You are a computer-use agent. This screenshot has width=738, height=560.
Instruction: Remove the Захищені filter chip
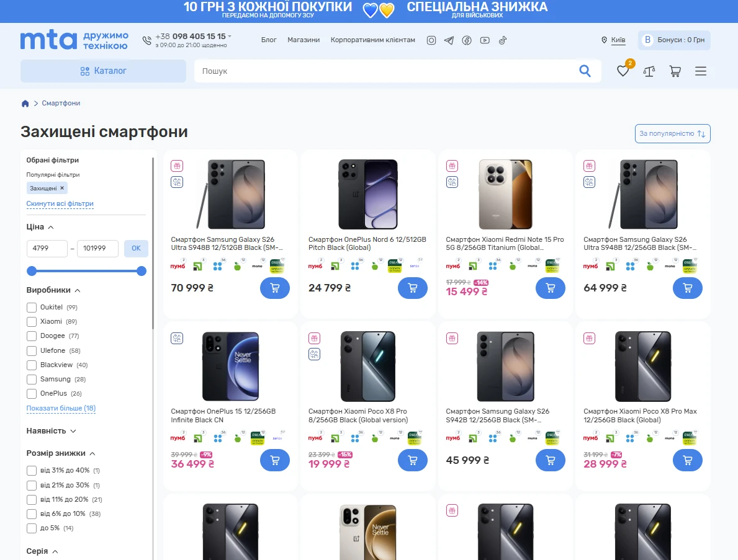click(61, 188)
